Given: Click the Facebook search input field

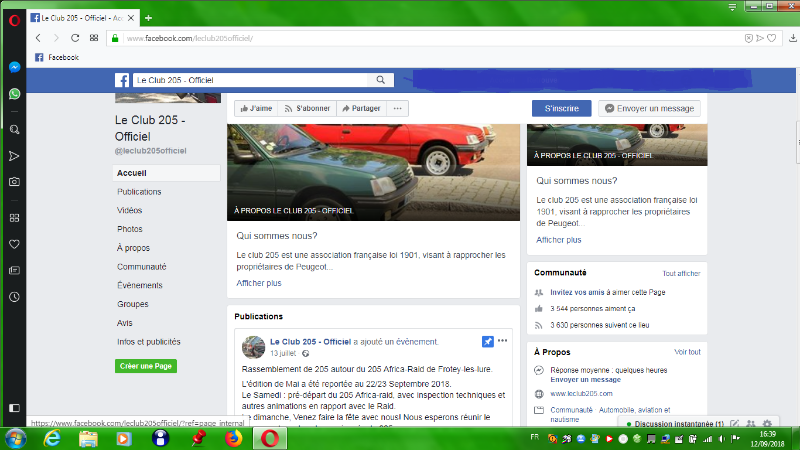Looking at the screenshot, I should tap(250, 80).
